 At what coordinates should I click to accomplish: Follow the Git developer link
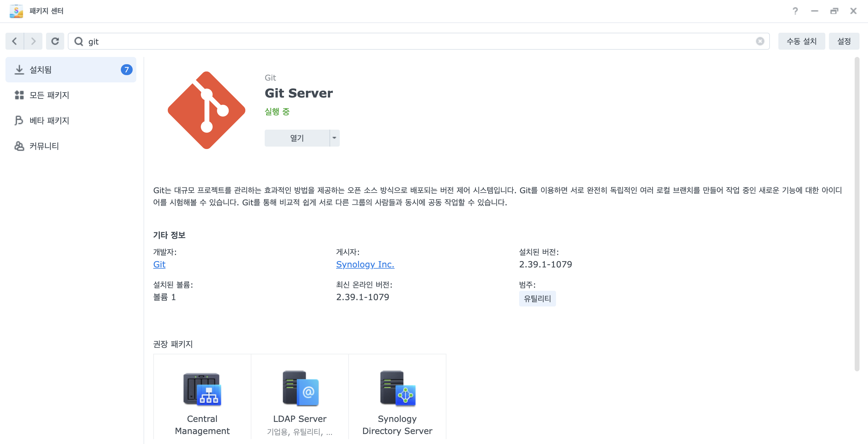click(x=159, y=264)
